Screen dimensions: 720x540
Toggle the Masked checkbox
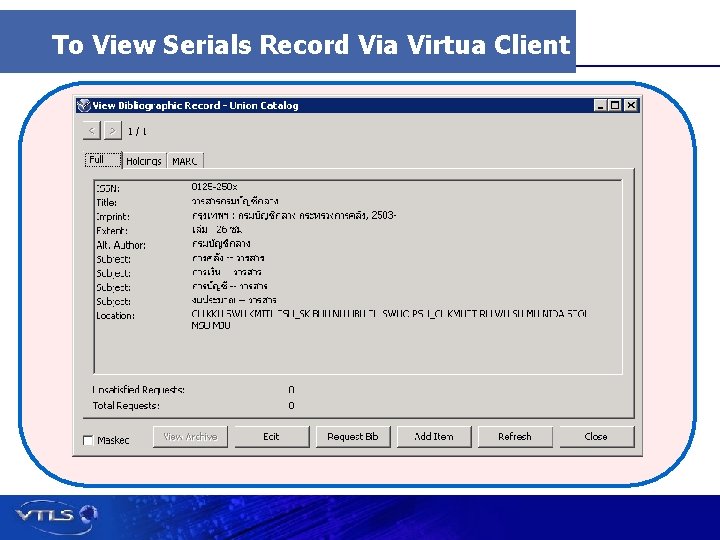(88, 440)
